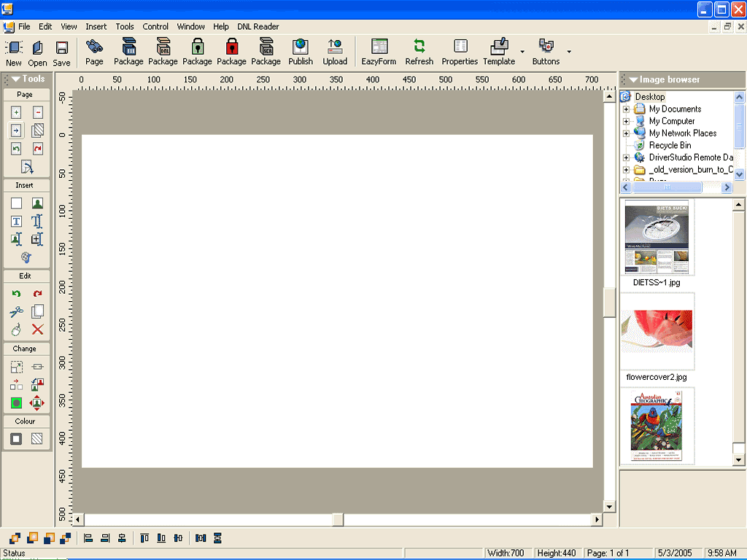The image size is (747, 560).
Task: Click the hatched duplicate page icon
Action: click(x=38, y=130)
